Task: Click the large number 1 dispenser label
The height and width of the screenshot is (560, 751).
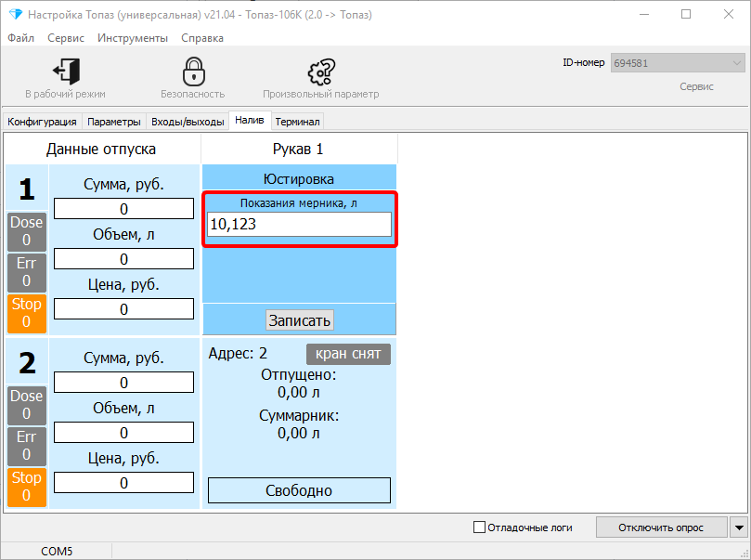Action: 27,189
